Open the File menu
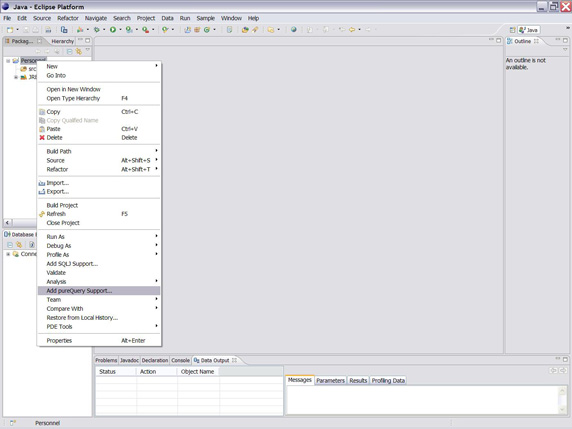Image resolution: width=572 pixels, height=429 pixels. 7,18
